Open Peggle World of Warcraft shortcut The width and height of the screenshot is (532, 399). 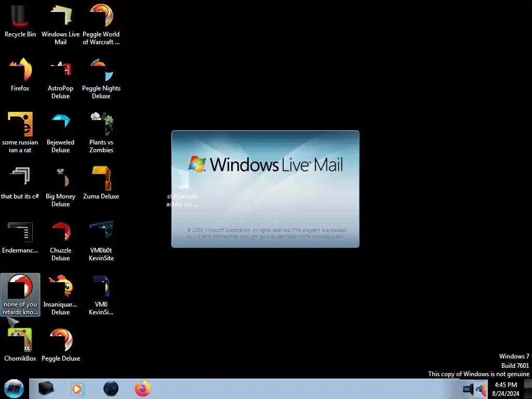pyautogui.click(x=101, y=24)
